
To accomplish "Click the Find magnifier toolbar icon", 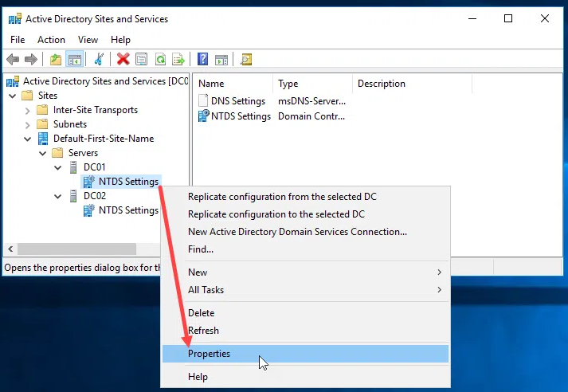I will click(x=246, y=59).
